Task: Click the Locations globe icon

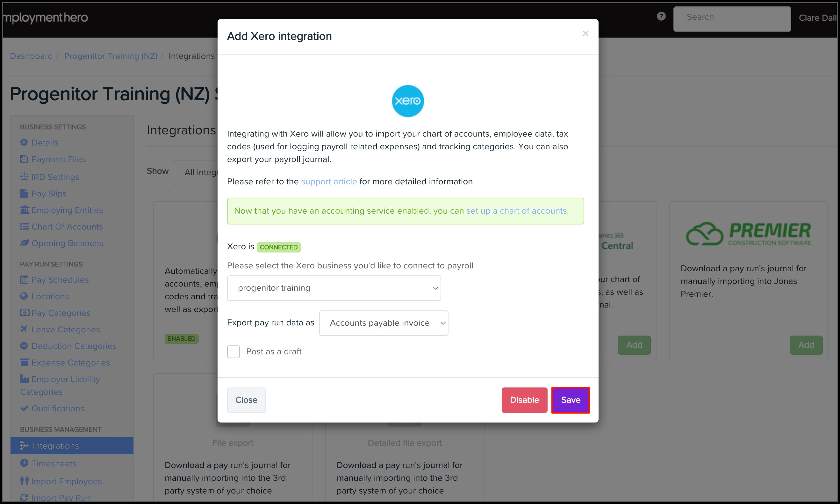Action: tap(24, 296)
